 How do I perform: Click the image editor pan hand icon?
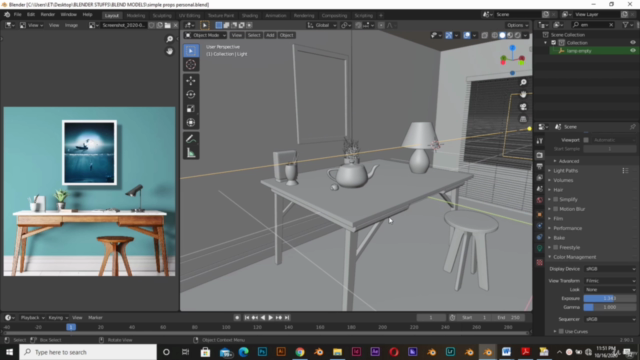pyautogui.click(x=169, y=51)
